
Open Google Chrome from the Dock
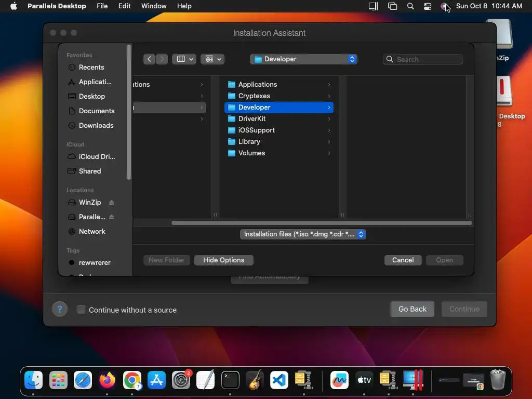pyautogui.click(x=132, y=380)
